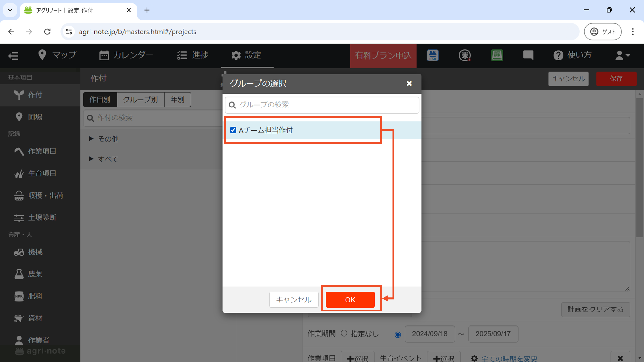Click 有料プラン申込 button

click(383, 56)
